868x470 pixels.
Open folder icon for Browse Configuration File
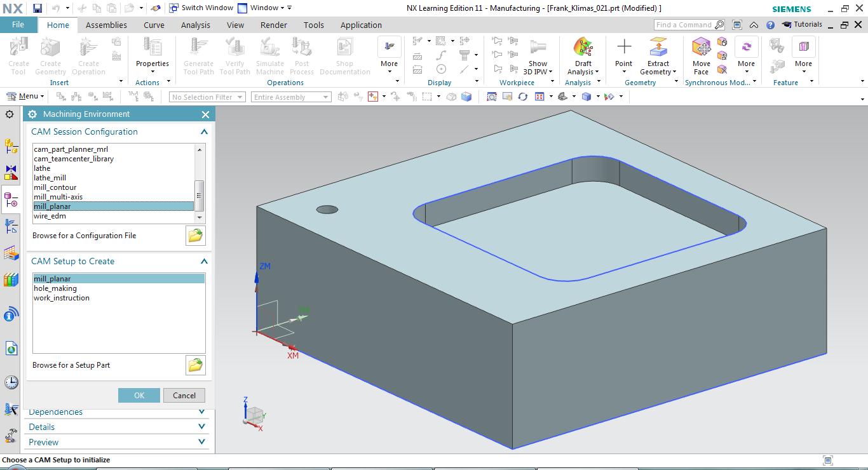click(196, 236)
